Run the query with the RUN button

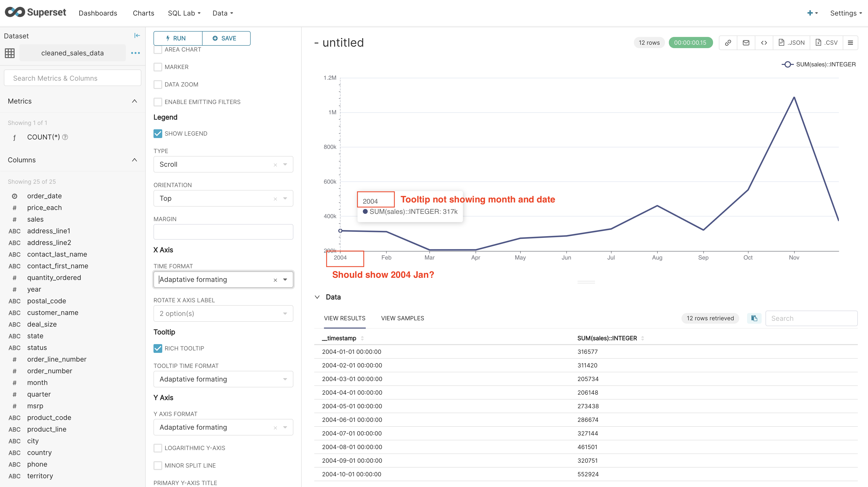(178, 38)
